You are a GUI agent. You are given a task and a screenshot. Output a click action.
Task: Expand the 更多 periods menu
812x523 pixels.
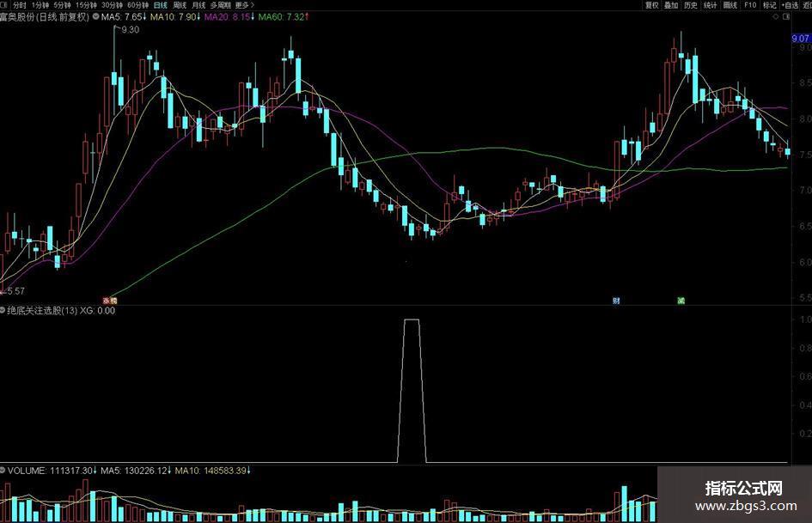(244, 4)
